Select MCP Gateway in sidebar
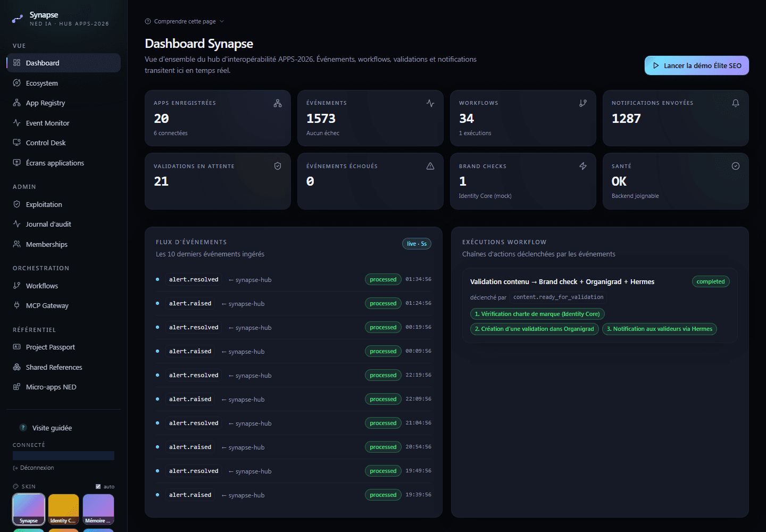Viewport: 766px width, 532px height. coord(63,305)
